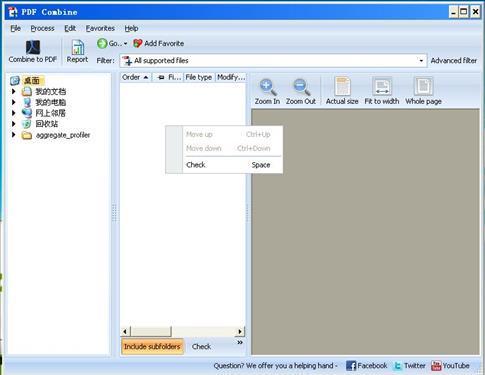This screenshot has width=485, height=375.
Task: Open the Report tool
Action: 77,51
